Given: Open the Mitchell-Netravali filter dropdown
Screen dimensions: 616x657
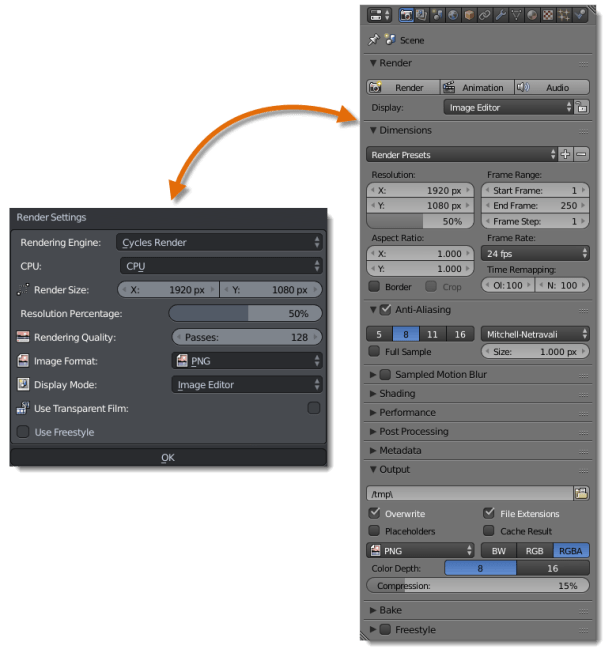Looking at the screenshot, I should click(x=535, y=334).
